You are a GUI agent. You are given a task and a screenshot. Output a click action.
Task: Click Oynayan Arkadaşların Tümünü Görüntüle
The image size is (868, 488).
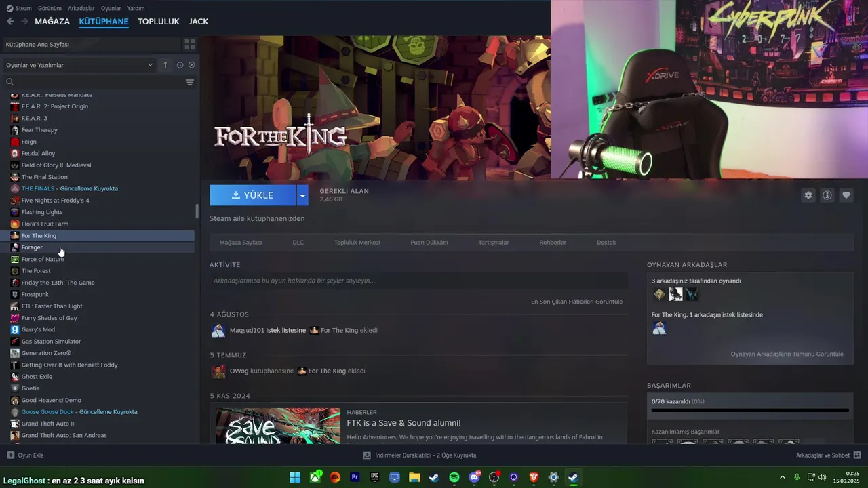pyautogui.click(x=787, y=354)
